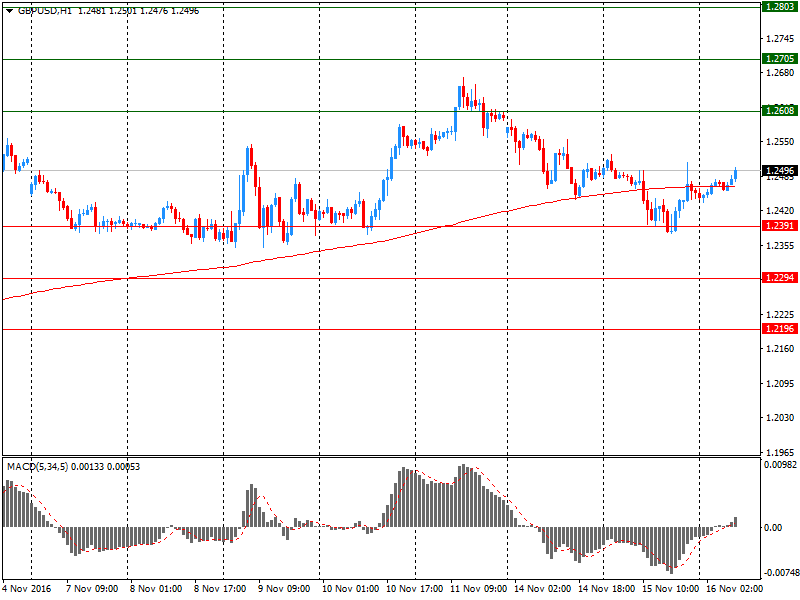Click the MACD scale value 0.00982
This screenshot has height=600, width=800.
[780, 465]
